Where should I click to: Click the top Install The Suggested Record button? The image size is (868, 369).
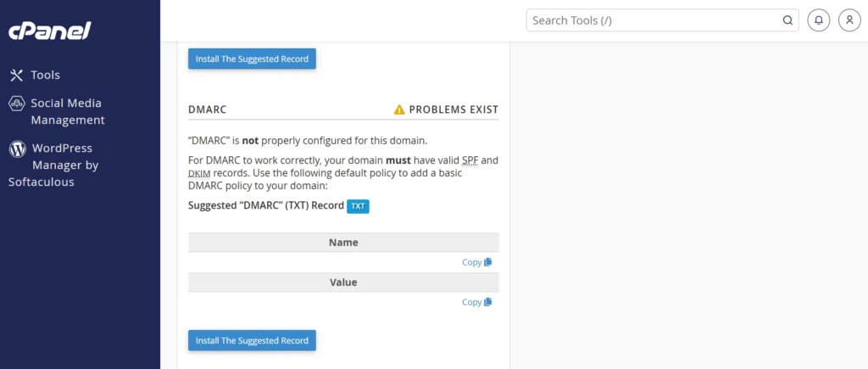252,59
